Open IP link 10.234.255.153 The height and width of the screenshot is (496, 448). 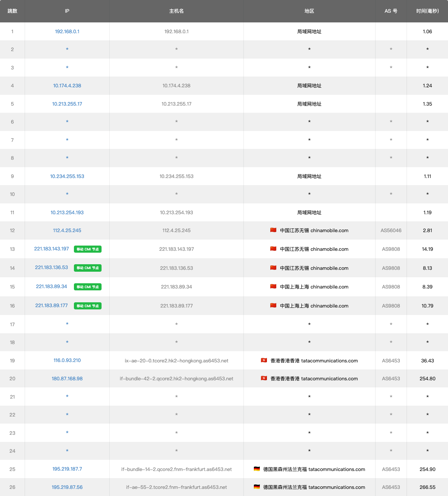[x=67, y=176]
